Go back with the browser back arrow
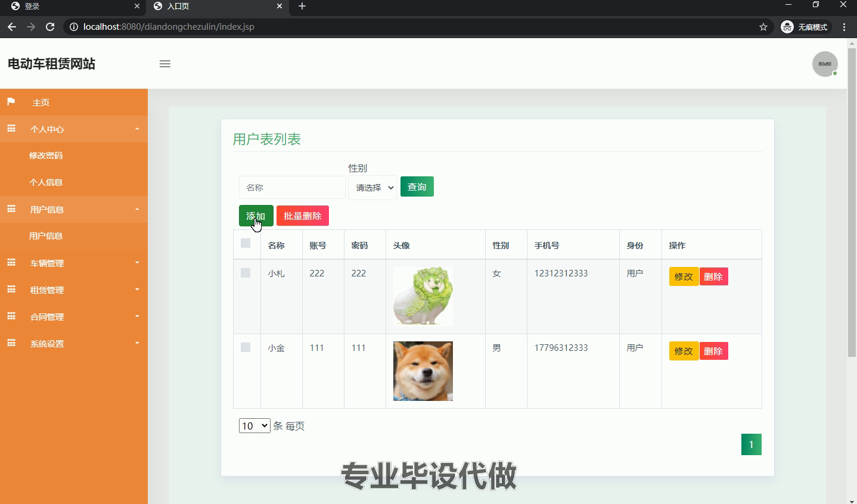The width and height of the screenshot is (857, 504). (x=12, y=27)
